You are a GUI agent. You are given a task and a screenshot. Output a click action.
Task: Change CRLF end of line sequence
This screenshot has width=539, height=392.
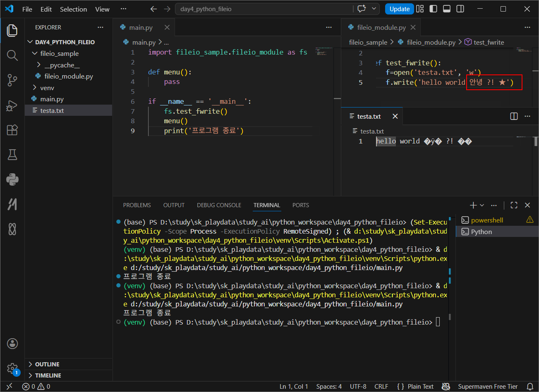[381, 387]
